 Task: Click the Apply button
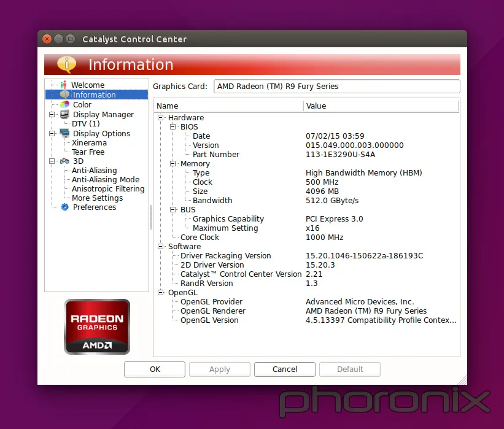(220, 369)
